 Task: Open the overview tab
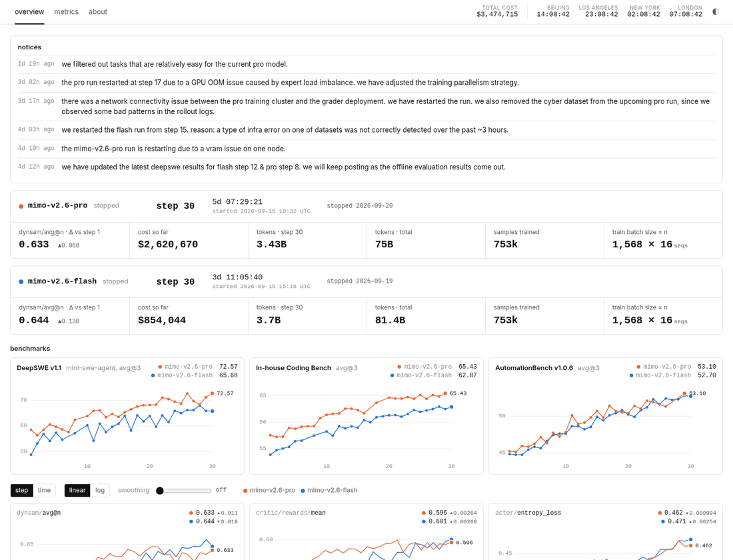(29, 12)
